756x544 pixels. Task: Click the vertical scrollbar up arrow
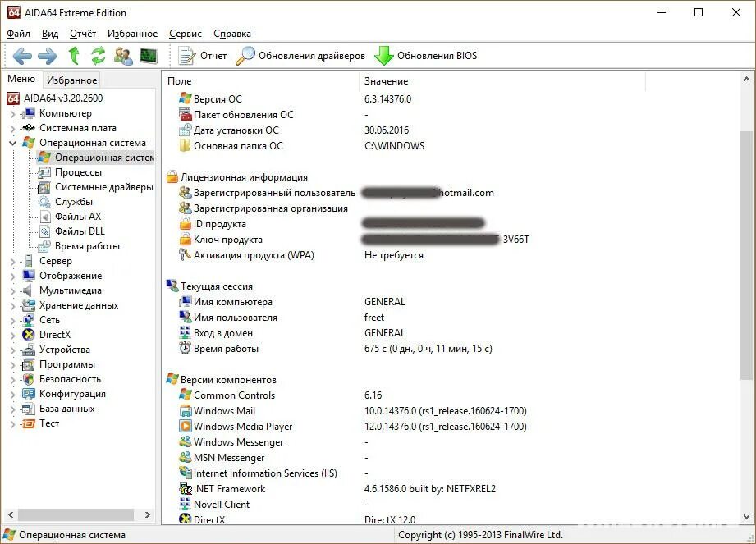pyautogui.click(x=746, y=79)
